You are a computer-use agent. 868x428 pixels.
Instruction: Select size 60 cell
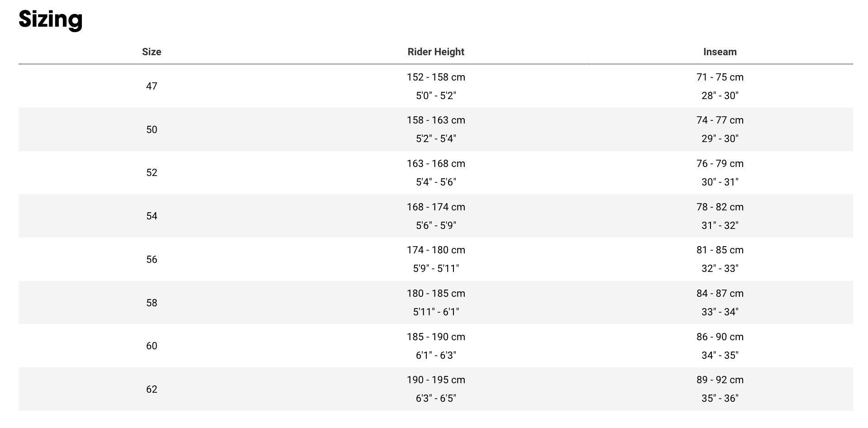coord(152,346)
